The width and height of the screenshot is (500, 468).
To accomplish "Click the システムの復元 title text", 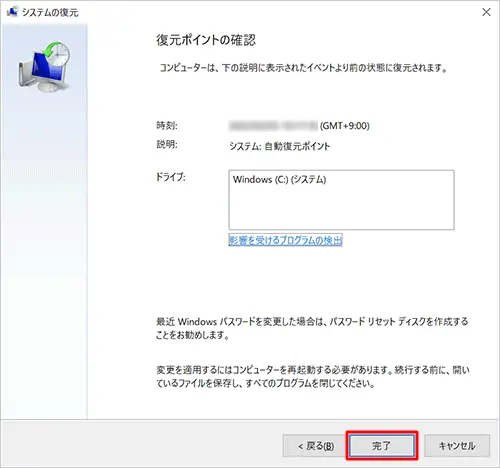I will [50, 12].
